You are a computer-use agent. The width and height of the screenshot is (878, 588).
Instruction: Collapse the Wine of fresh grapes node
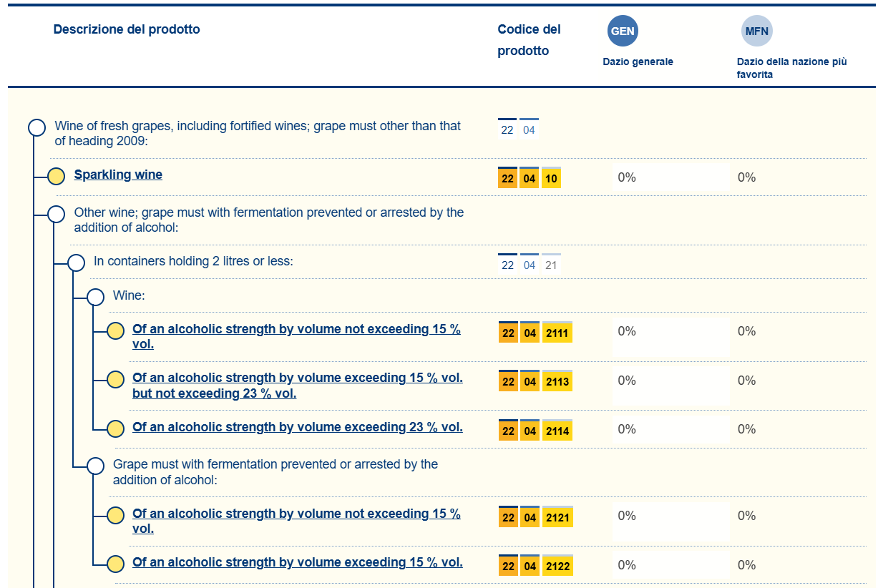coord(36,128)
